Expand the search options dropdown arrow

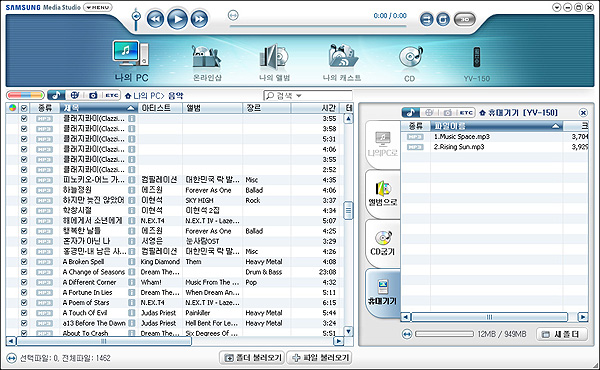click(299, 96)
